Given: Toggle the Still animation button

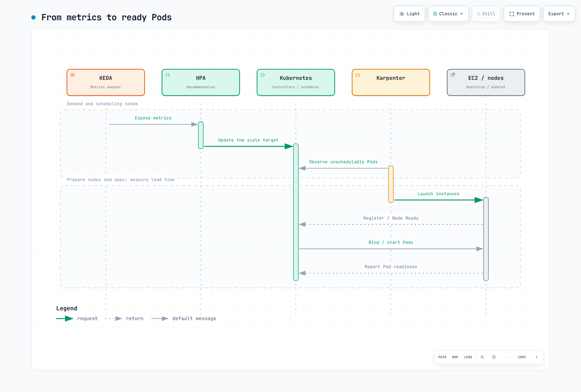Looking at the screenshot, I should 486,14.
